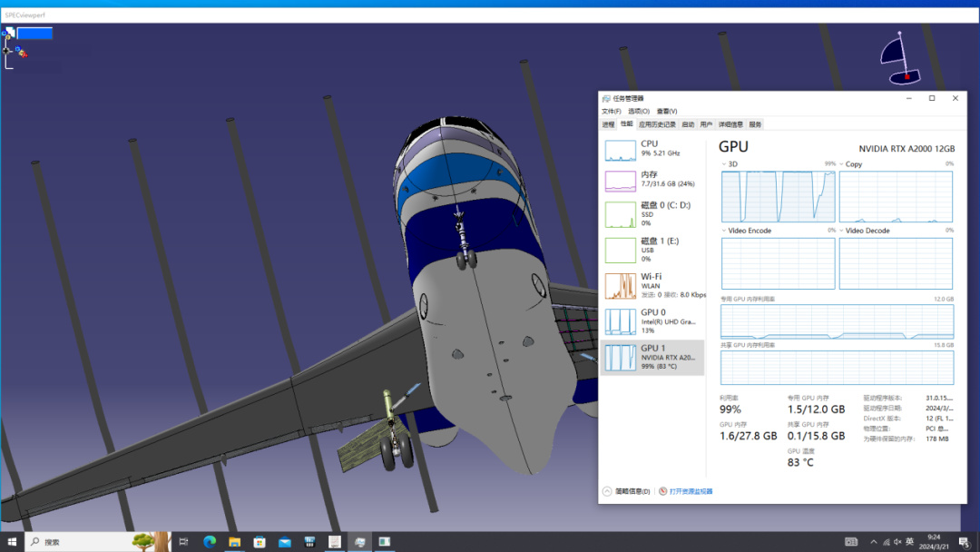Switch to the 启动 tab
This screenshot has width=980, height=552.
click(x=688, y=124)
